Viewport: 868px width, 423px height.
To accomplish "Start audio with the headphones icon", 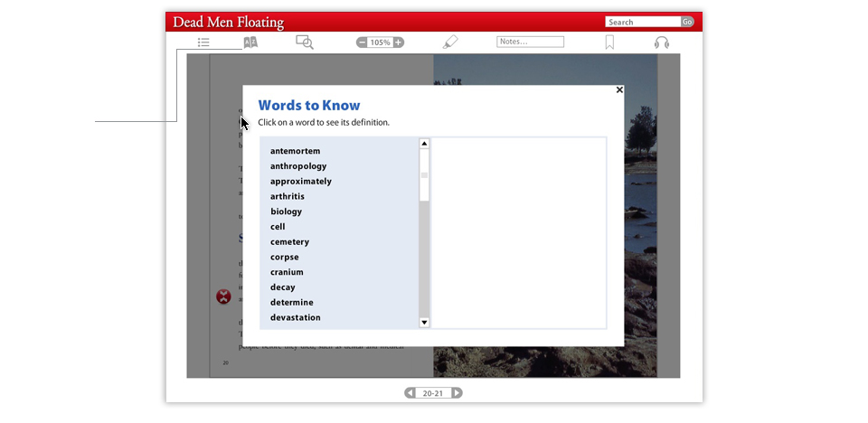I will click(662, 42).
